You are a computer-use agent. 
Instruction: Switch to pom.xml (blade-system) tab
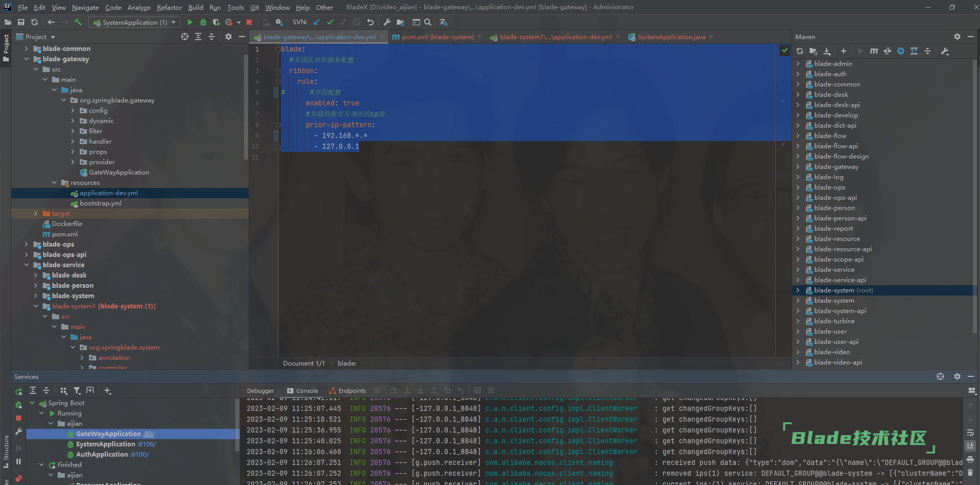[437, 37]
